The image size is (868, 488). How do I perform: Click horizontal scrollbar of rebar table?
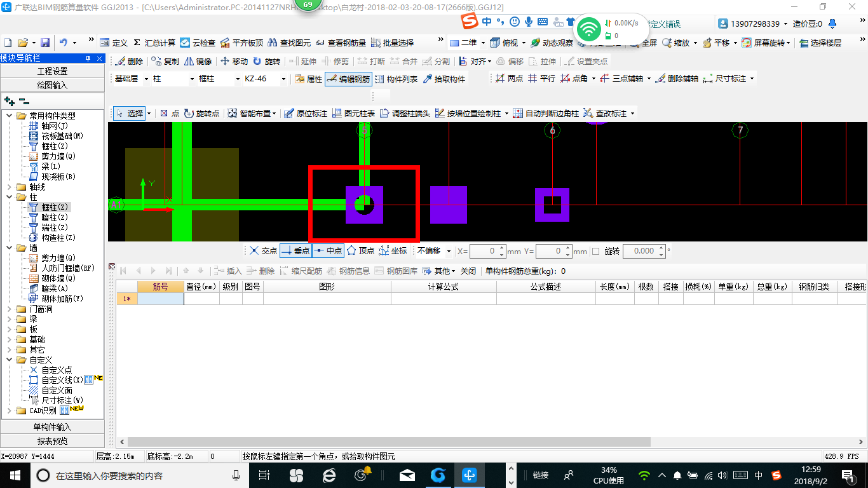[389, 442]
